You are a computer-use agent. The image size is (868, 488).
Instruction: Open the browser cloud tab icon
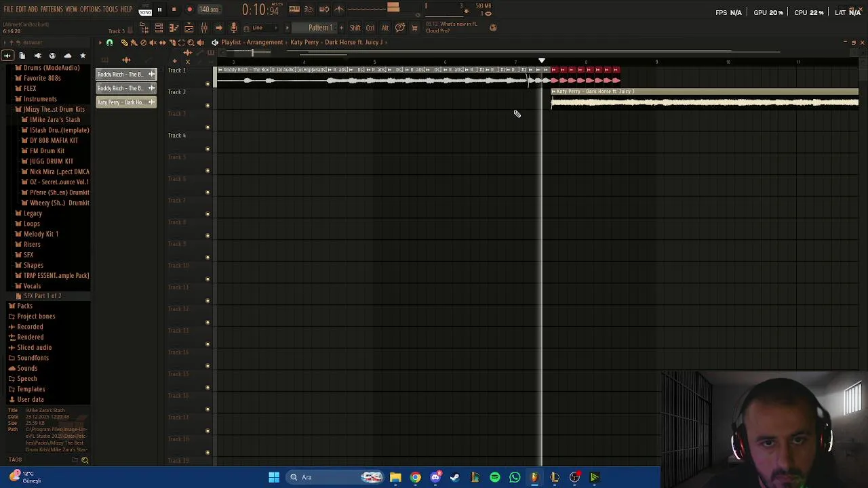tap(68, 56)
